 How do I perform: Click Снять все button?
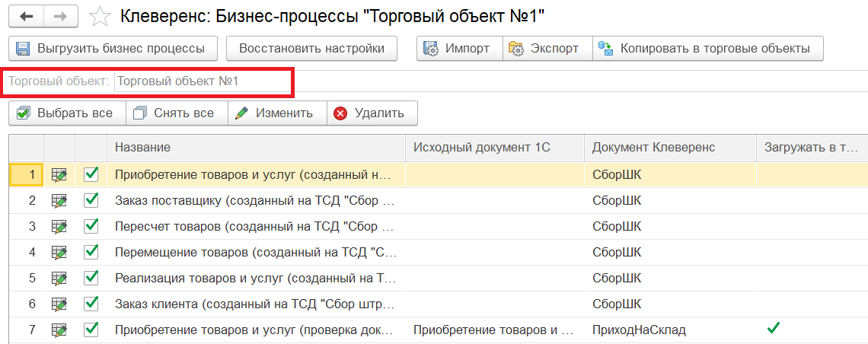click(177, 113)
